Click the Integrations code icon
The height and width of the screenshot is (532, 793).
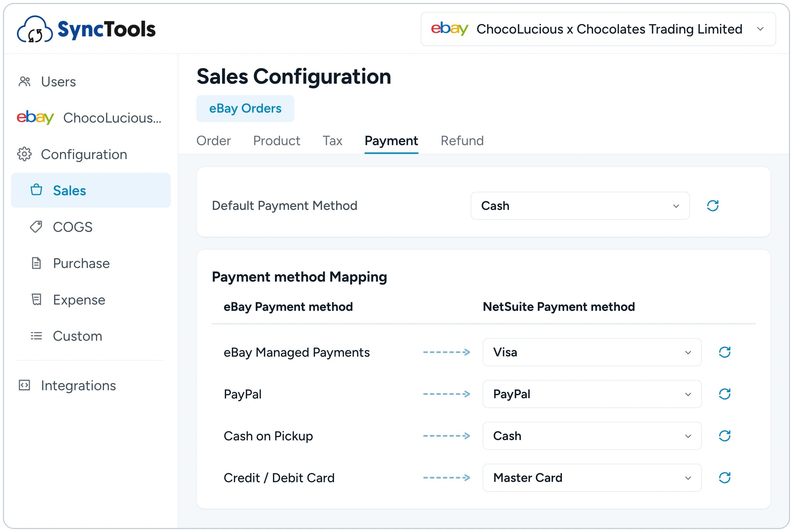25,386
